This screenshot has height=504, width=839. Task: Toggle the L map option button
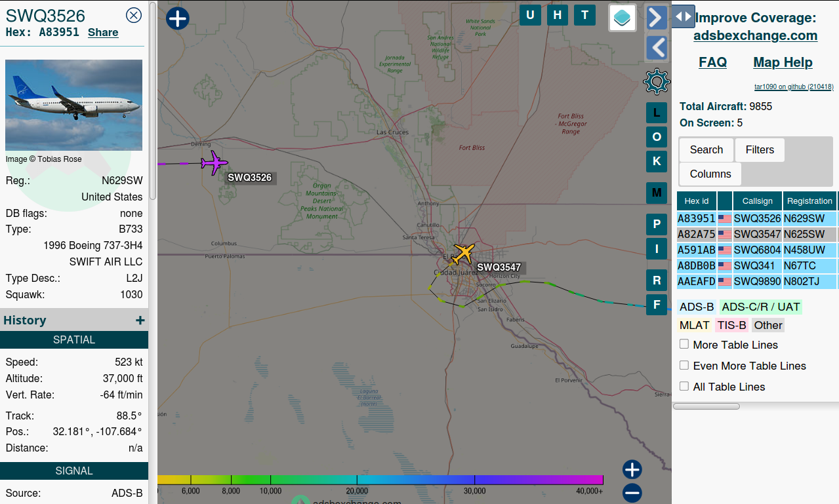pos(657,113)
